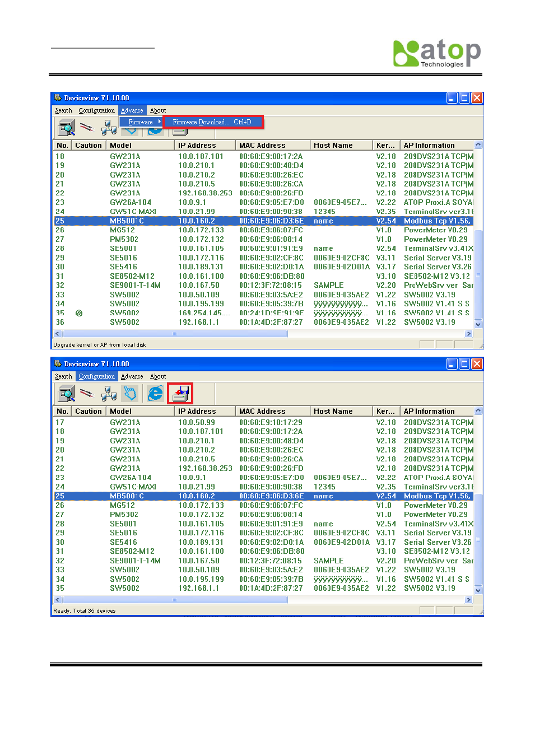This screenshot has height=756, width=535.
Task: Open About menu in the upper window
Action: pyautogui.click(x=158, y=110)
